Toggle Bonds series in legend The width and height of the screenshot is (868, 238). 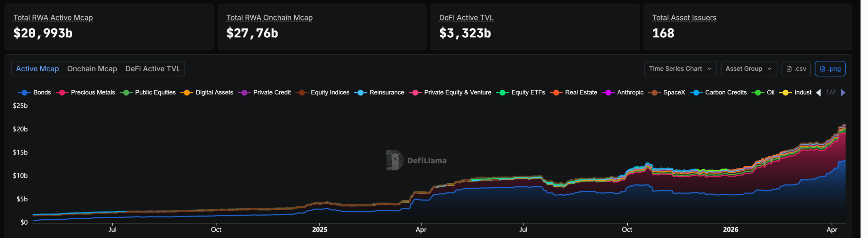[x=35, y=92]
